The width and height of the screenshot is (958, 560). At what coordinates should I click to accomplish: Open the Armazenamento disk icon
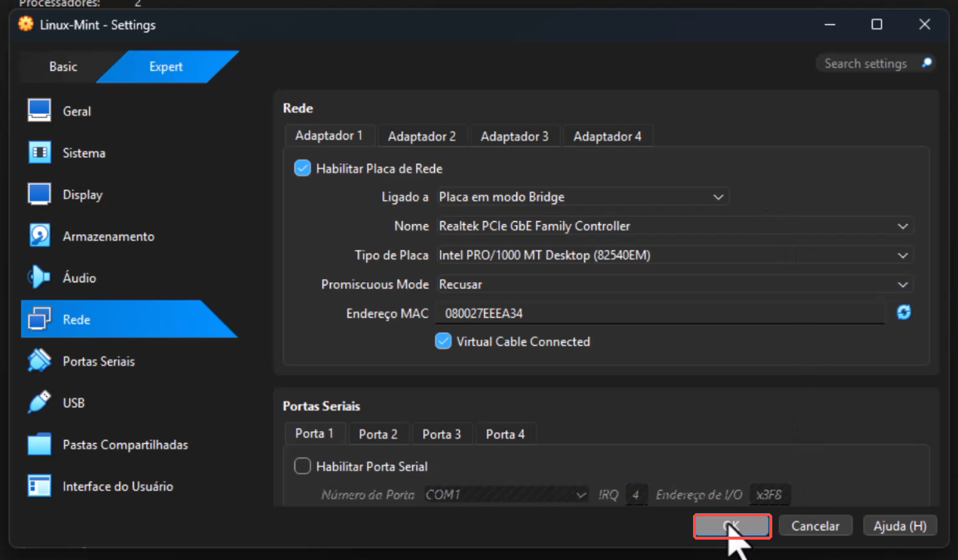[39, 235]
